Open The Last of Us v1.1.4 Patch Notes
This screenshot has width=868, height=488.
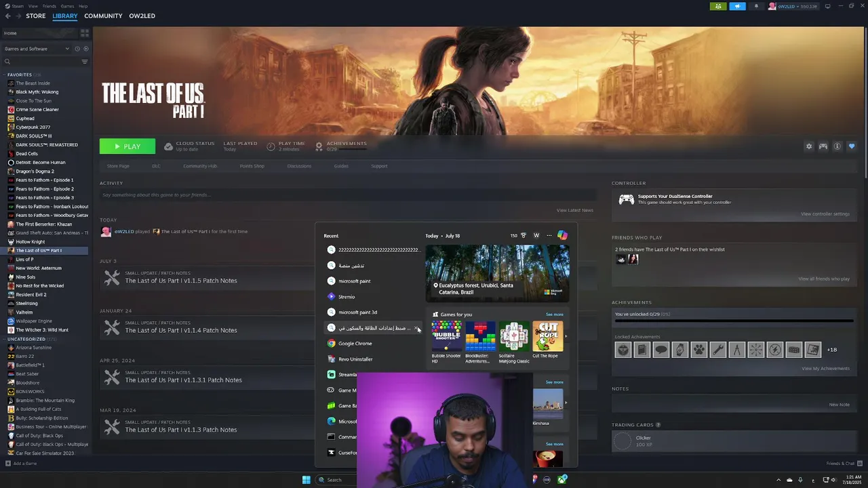(x=181, y=330)
